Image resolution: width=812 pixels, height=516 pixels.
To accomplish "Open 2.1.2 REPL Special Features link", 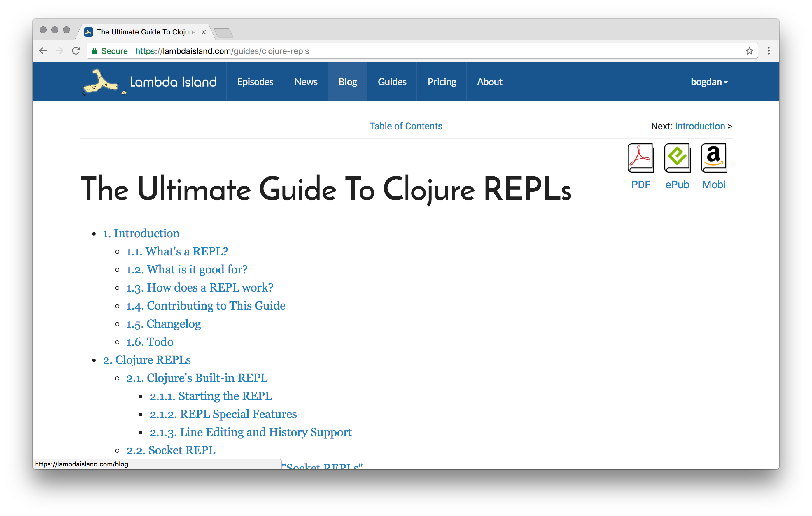I will point(223,414).
